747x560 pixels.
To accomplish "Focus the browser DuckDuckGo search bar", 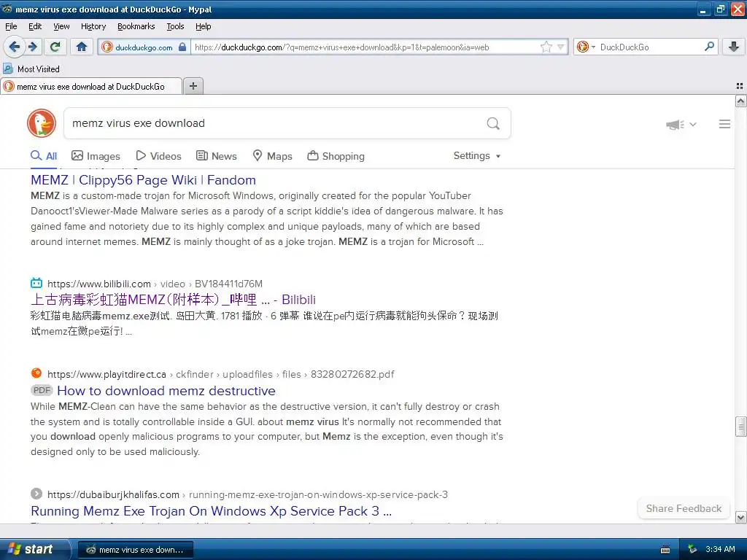I will point(650,47).
